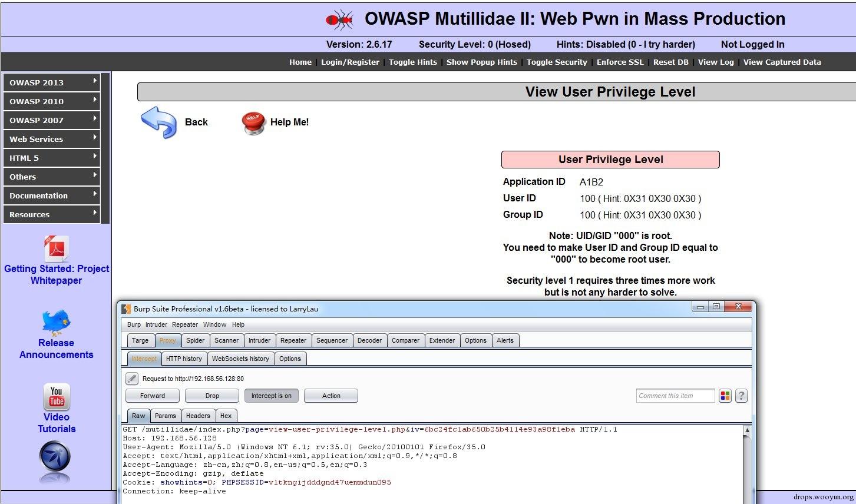
Task: Click Toggle Hints in the top navigation
Action: click(x=412, y=62)
